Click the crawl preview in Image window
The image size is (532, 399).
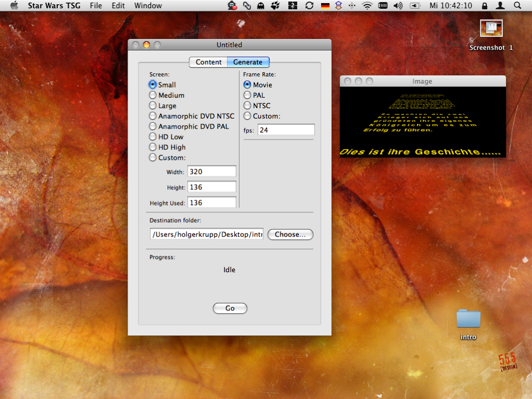pyautogui.click(x=423, y=122)
